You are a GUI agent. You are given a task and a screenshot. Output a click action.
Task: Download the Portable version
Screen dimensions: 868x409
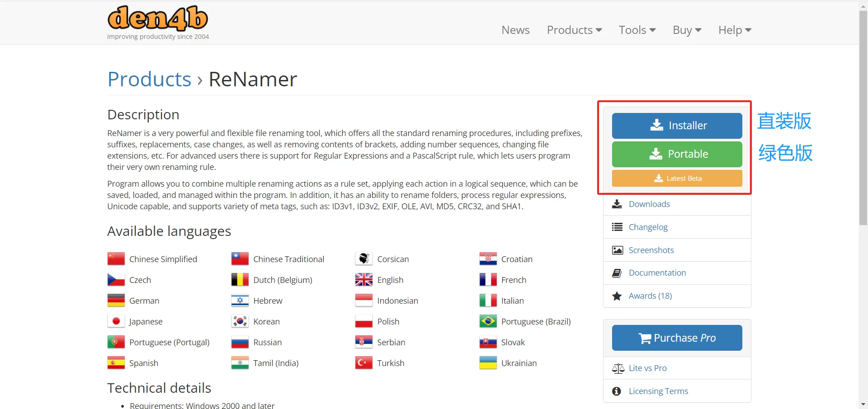[x=677, y=154]
